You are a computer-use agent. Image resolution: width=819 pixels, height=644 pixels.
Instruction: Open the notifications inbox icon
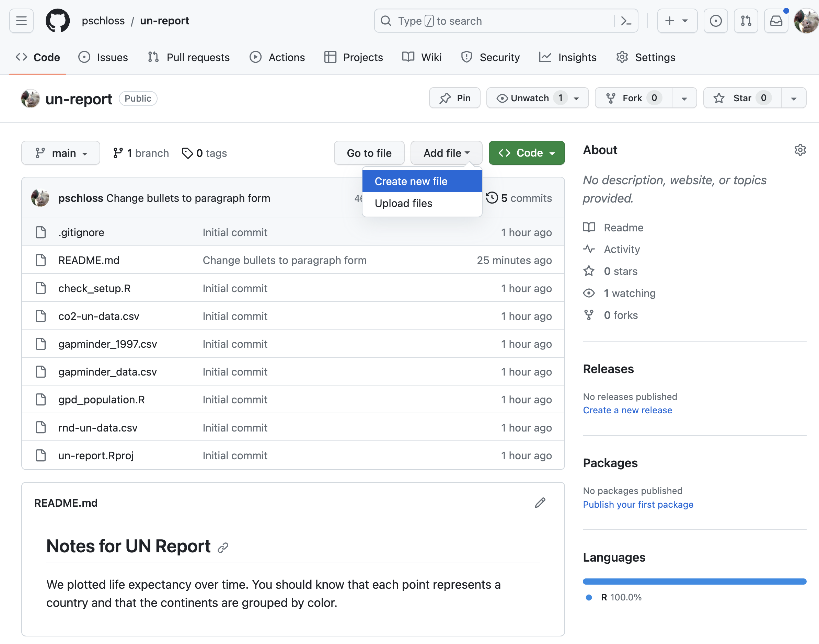pyautogui.click(x=776, y=21)
